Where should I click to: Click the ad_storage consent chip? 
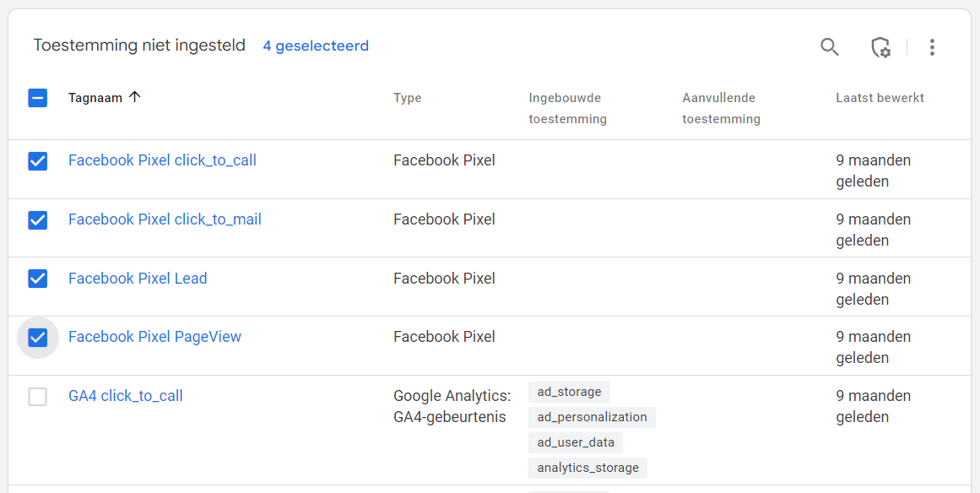click(x=569, y=392)
